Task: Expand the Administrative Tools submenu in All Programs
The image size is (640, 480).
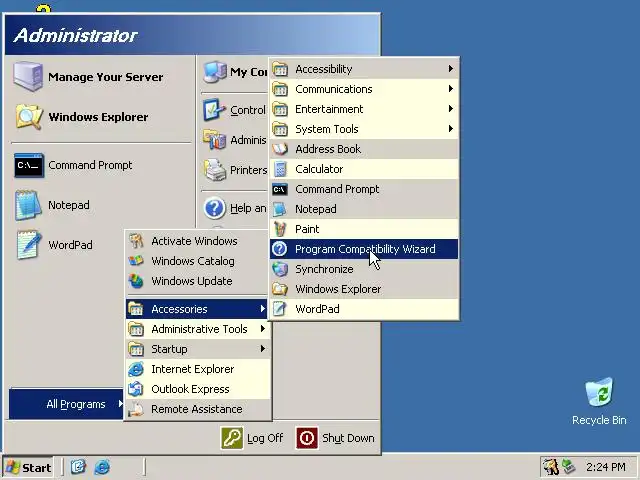Action: [197, 329]
